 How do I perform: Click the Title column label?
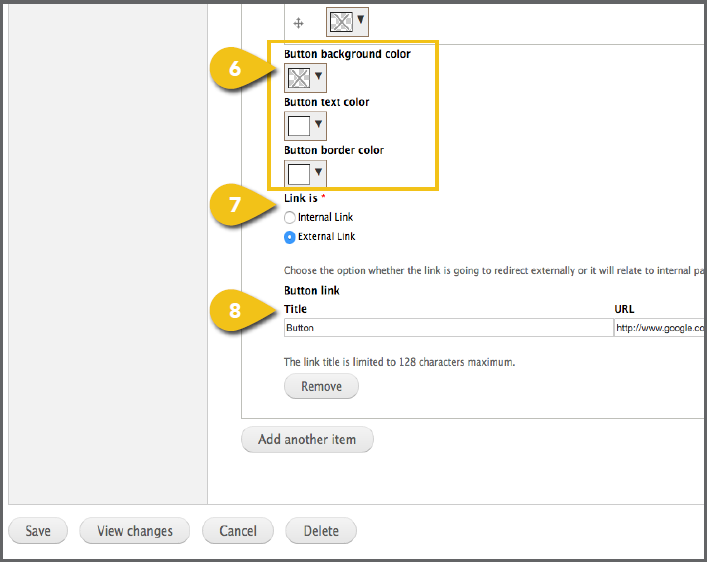(295, 309)
